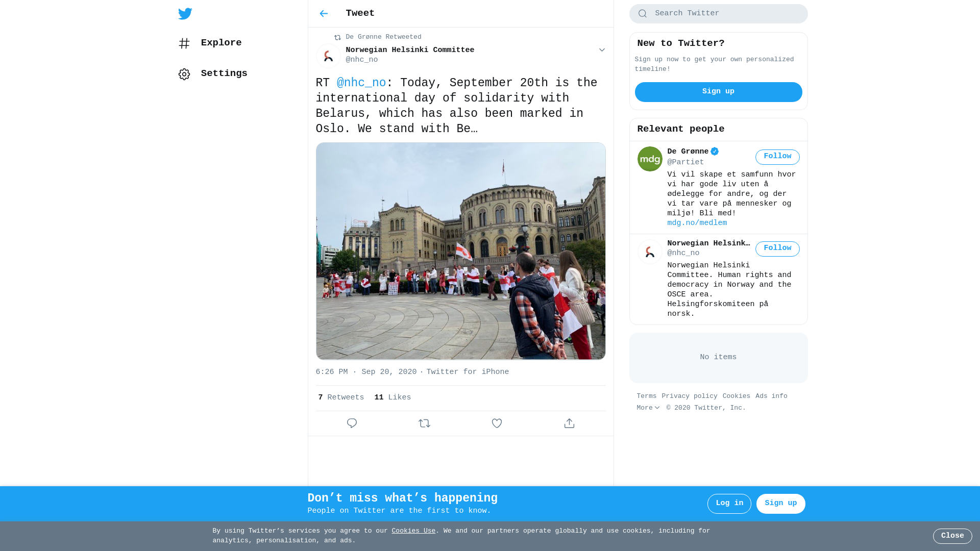Click in the Search Twitter field
Screen dimensions: 980x551
click(725, 14)
